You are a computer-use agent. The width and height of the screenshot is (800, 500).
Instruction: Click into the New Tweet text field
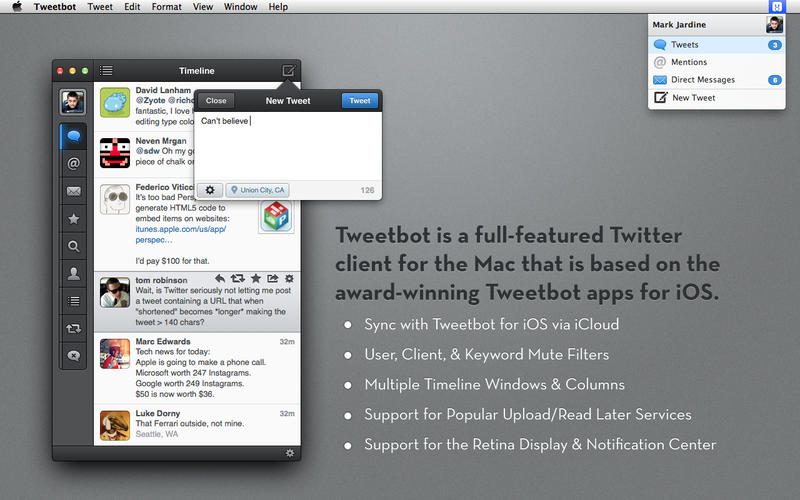coord(287,145)
